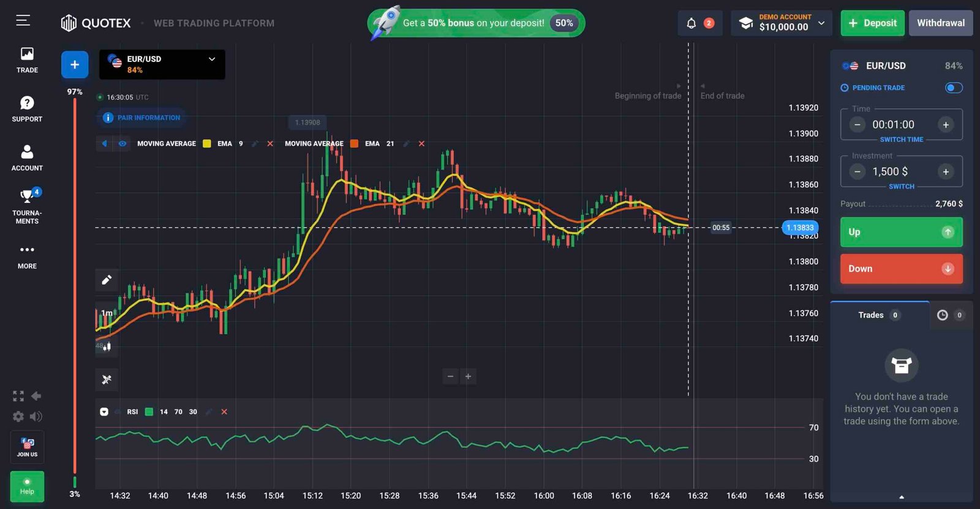This screenshot has height=509, width=980.
Task: Open the drawing tools pencil icon
Action: (x=107, y=280)
